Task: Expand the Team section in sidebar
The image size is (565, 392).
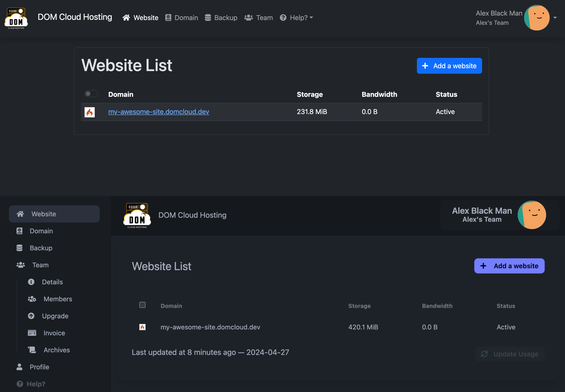Action: tap(40, 265)
